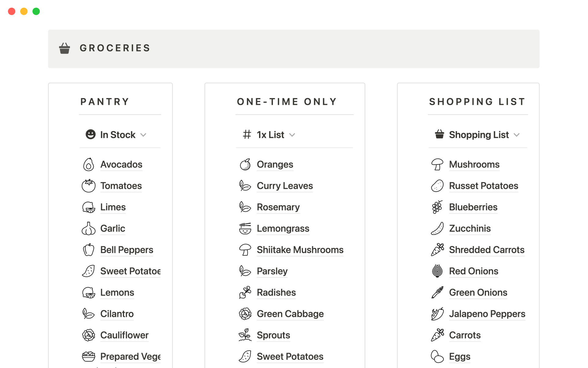Open the Curry Leaves page link
588x368 pixels.
pyautogui.click(x=285, y=186)
